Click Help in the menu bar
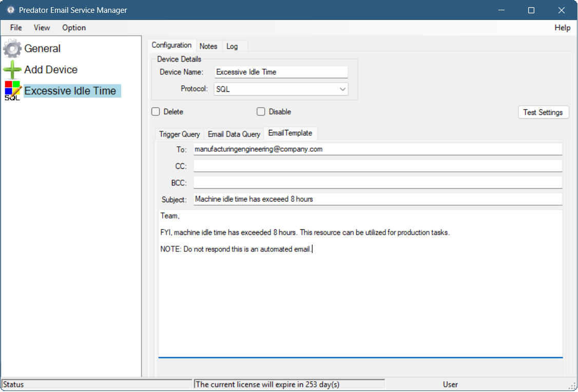Image resolution: width=578 pixels, height=392 pixels. [x=562, y=28]
